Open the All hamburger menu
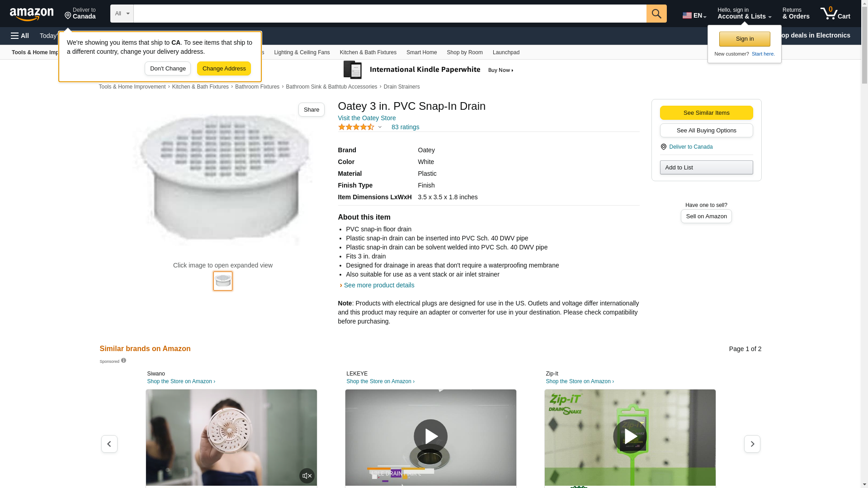This screenshot has width=868, height=488. tap(20, 36)
